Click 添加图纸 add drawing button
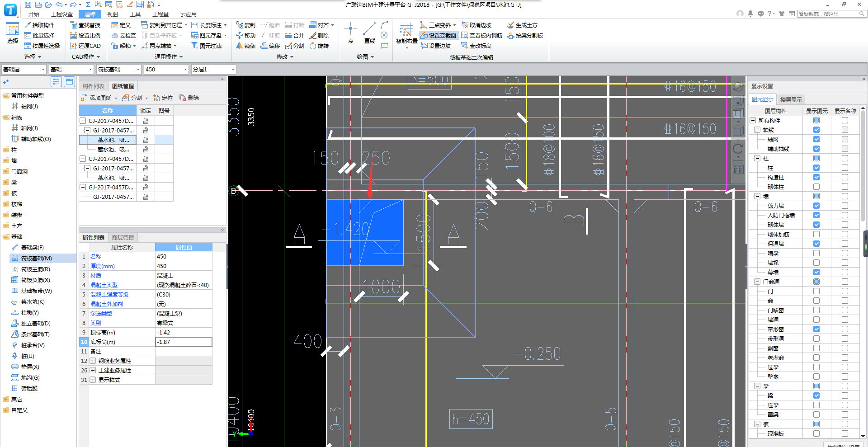The height and width of the screenshot is (447, 868). (99, 98)
